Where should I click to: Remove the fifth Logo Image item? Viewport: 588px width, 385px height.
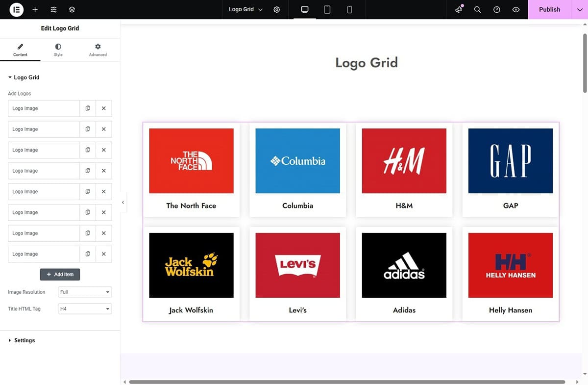[x=104, y=192]
